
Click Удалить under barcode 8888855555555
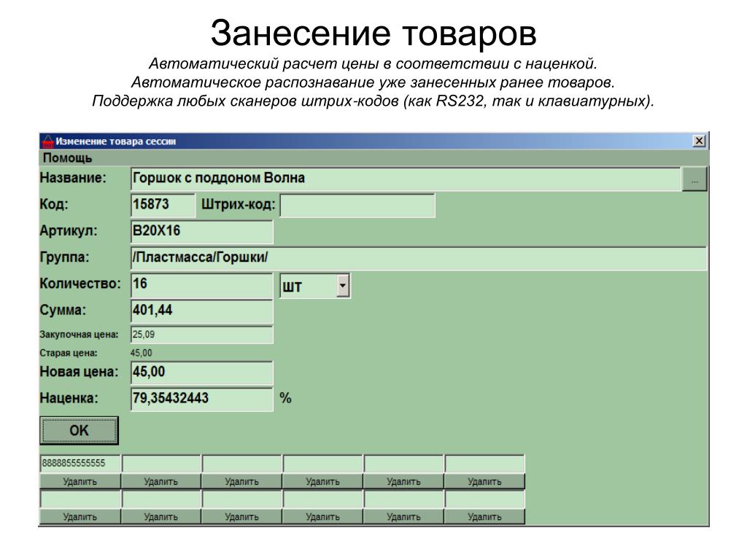click(x=80, y=481)
